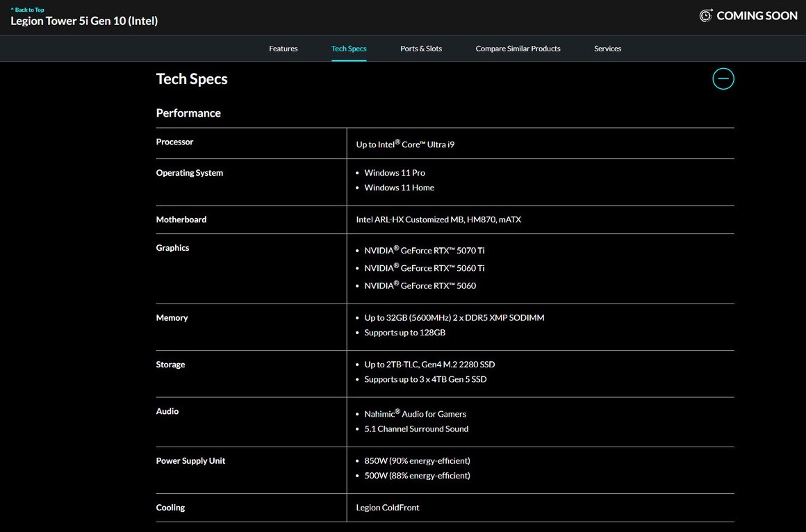This screenshot has width=806, height=532.
Task: Click the '500W (88% energy-efficient)' entry
Action: coord(417,476)
